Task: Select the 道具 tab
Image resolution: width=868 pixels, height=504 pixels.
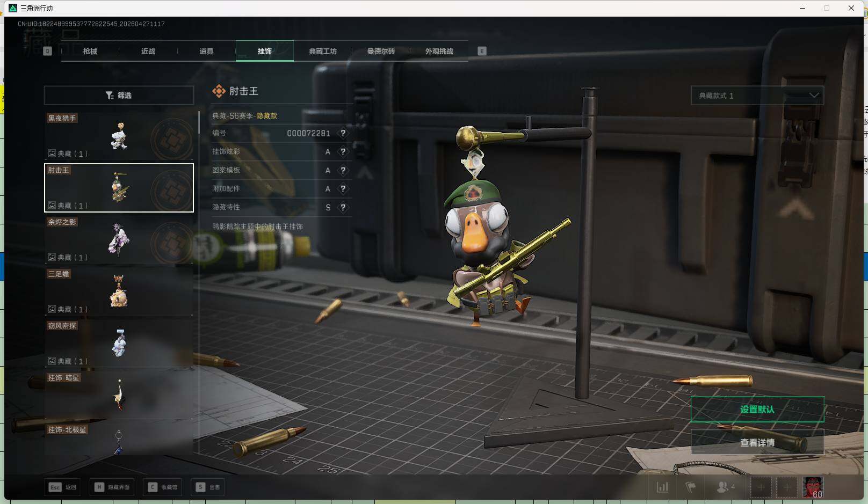Action: click(206, 51)
